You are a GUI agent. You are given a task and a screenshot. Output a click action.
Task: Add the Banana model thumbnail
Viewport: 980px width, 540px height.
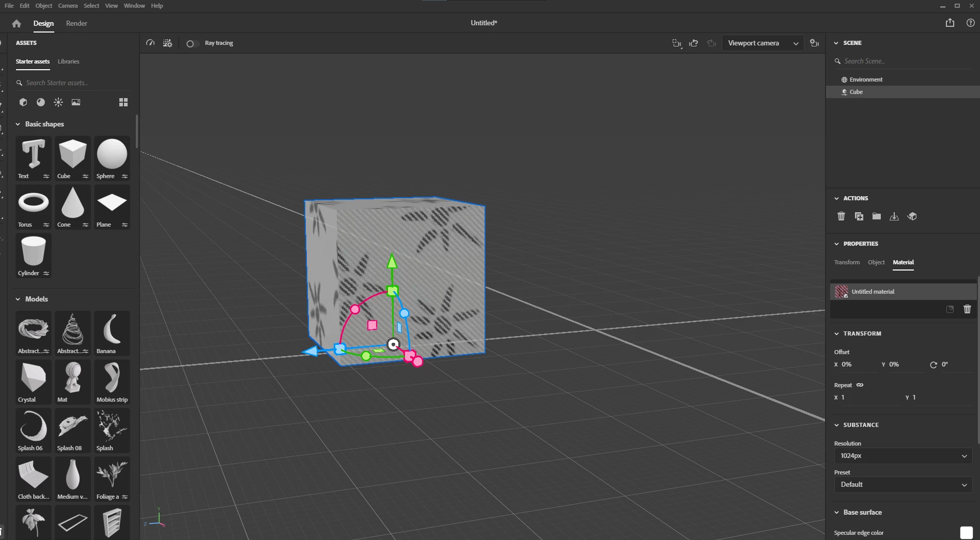tap(112, 333)
